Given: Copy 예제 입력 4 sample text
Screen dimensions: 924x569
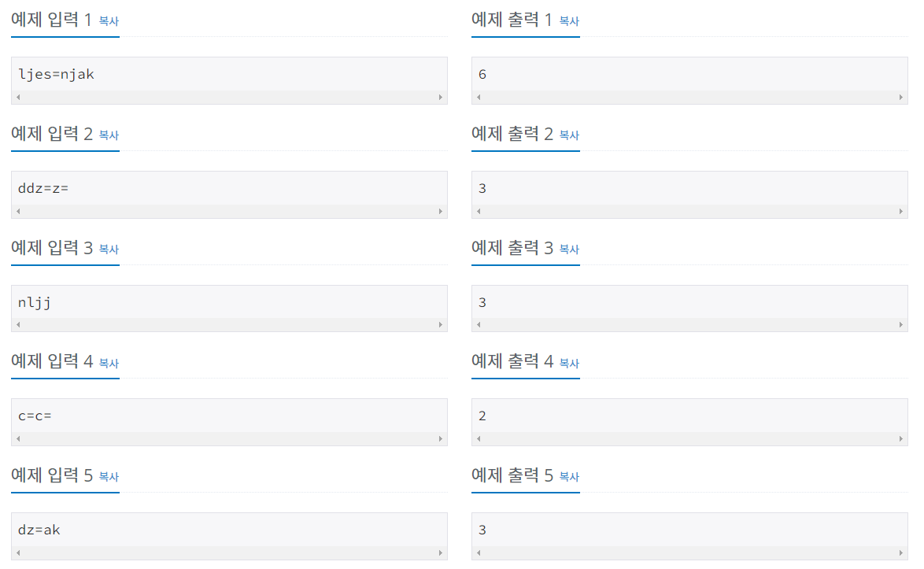Looking at the screenshot, I should [x=109, y=364].
